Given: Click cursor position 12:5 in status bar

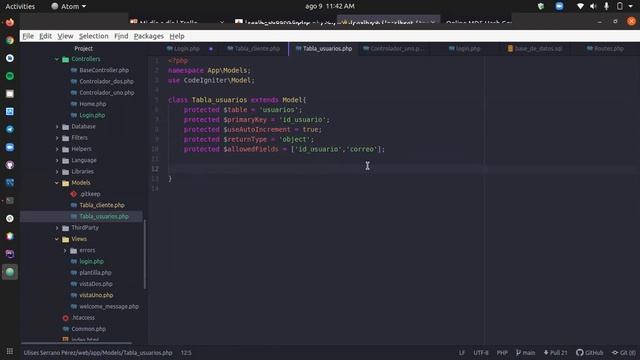Looking at the screenshot, I should (x=186, y=352).
